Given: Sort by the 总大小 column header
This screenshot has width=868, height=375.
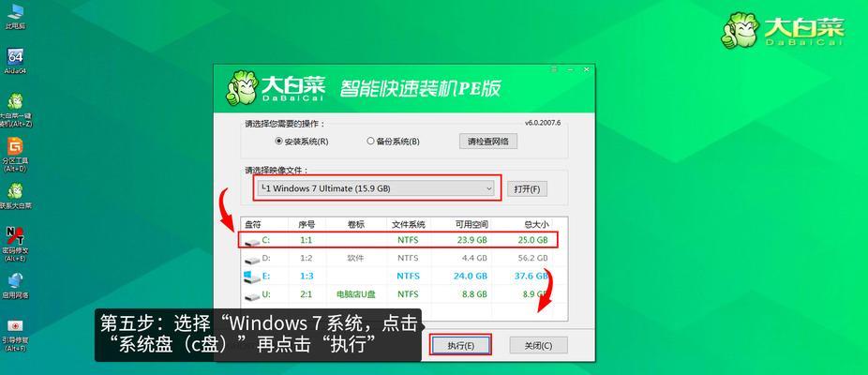Looking at the screenshot, I should 536,224.
